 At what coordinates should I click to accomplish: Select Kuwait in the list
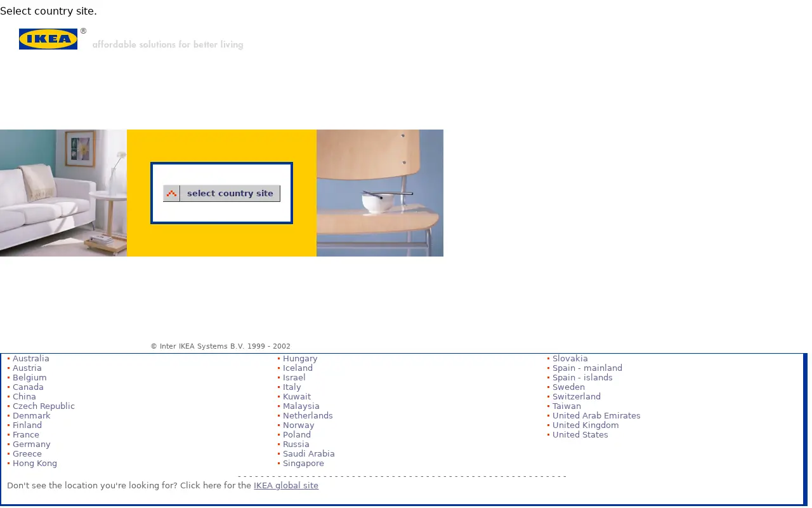(x=297, y=397)
